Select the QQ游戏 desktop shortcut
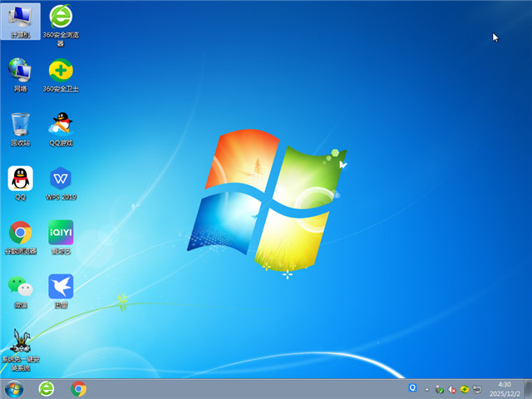The height and width of the screenshot is (399, 532). coord(61,125)
